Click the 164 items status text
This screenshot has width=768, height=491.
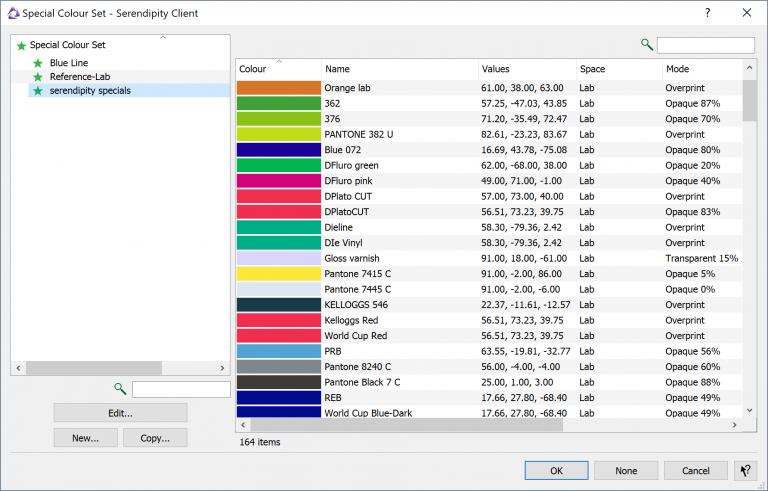(260, 442)
